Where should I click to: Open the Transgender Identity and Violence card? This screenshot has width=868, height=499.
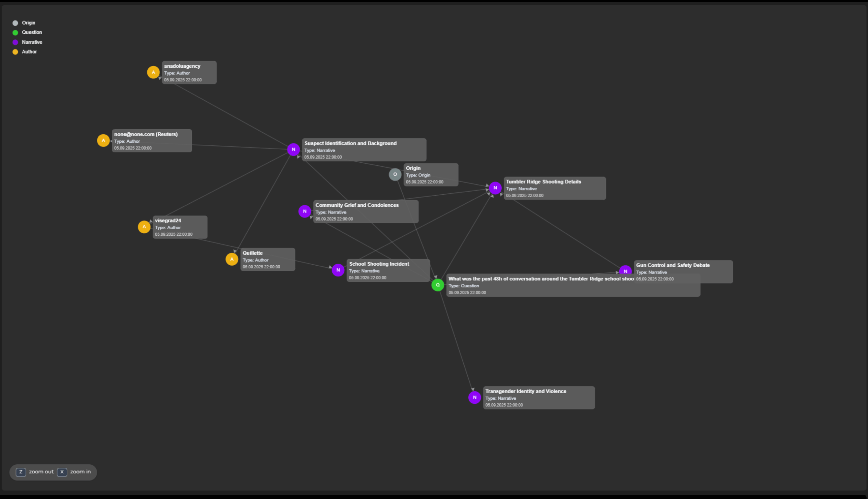coord(539,398)
